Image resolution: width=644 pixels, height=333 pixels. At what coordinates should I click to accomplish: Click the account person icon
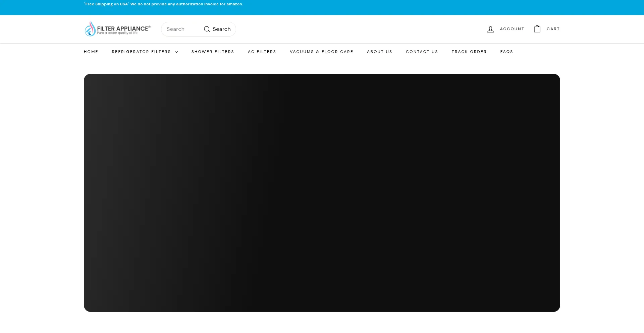[490, 29]
